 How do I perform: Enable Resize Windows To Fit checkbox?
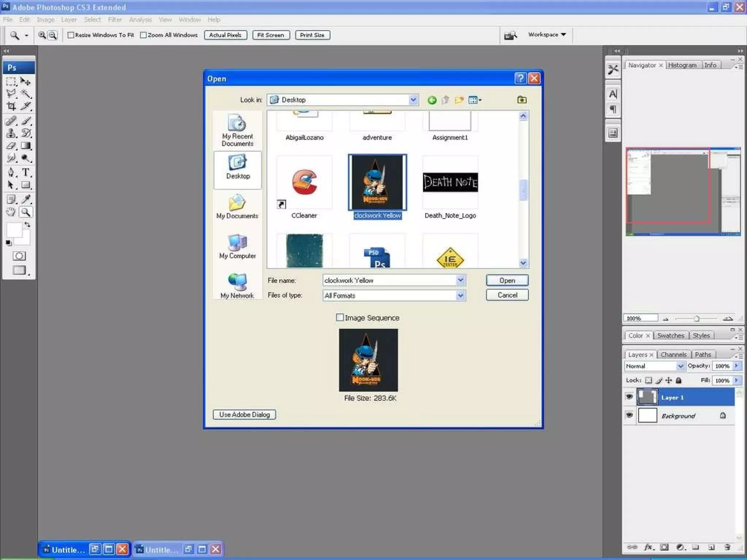(71, 35)
